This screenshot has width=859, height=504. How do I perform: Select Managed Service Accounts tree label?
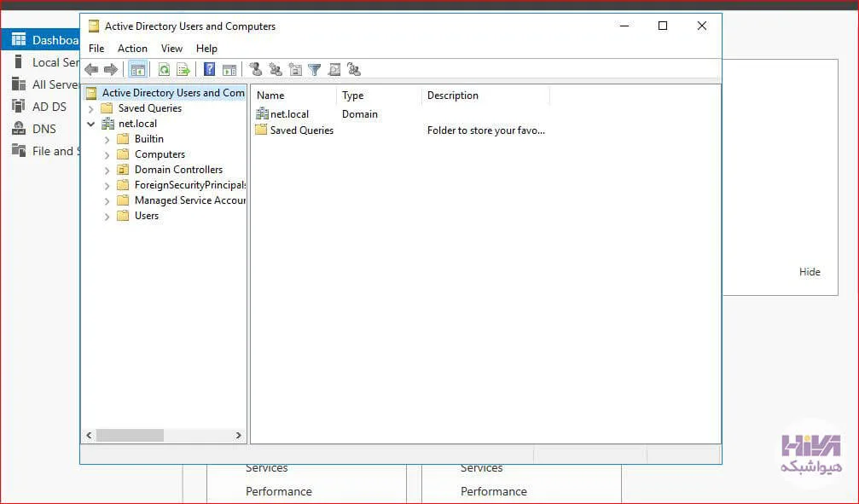190,200
